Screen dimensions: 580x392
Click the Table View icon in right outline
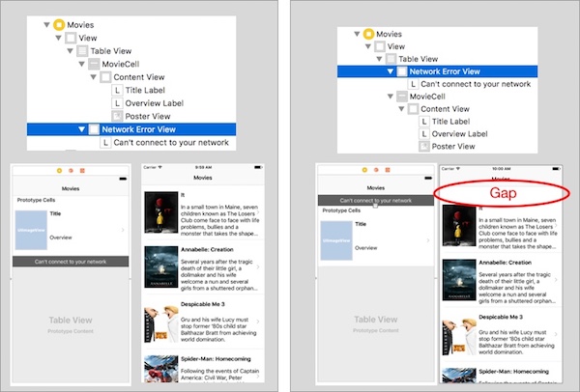pyautogui.click(x=391, y=59)
